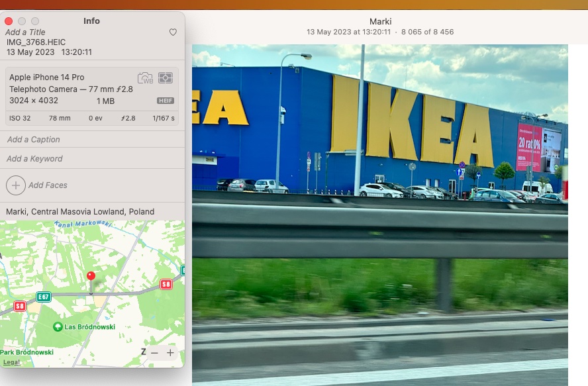Click the 78 mm focal length value
The width and height of the screenshot is (588, 386).
click(x=60, y=118)
